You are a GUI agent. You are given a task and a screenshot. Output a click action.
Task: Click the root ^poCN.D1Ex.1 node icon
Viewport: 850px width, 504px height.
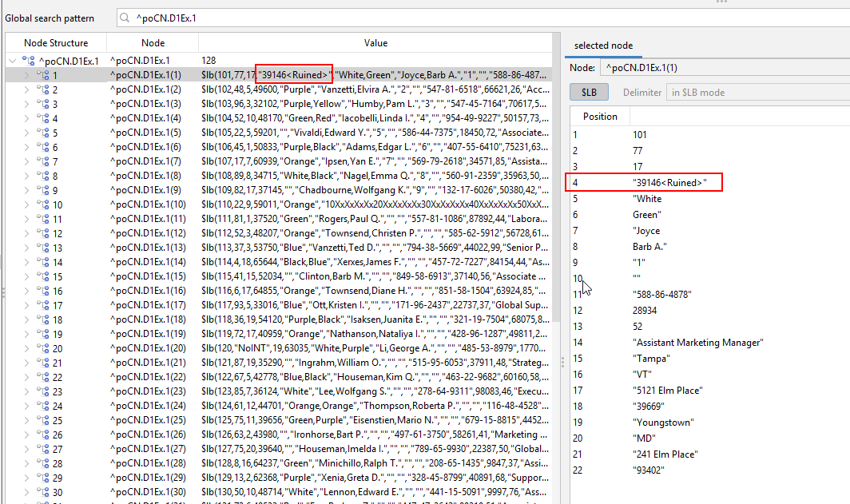[x=30, y=61]
